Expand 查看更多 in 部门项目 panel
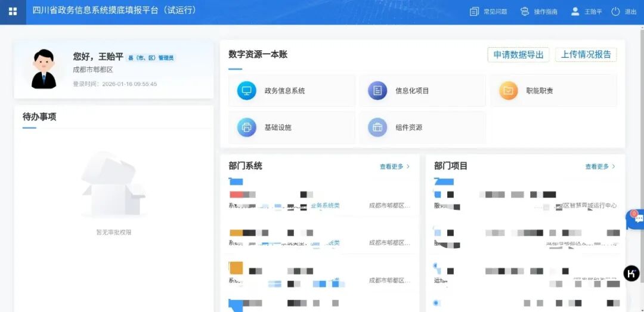Viewport: 644px width, 312px height. point(600,166)
